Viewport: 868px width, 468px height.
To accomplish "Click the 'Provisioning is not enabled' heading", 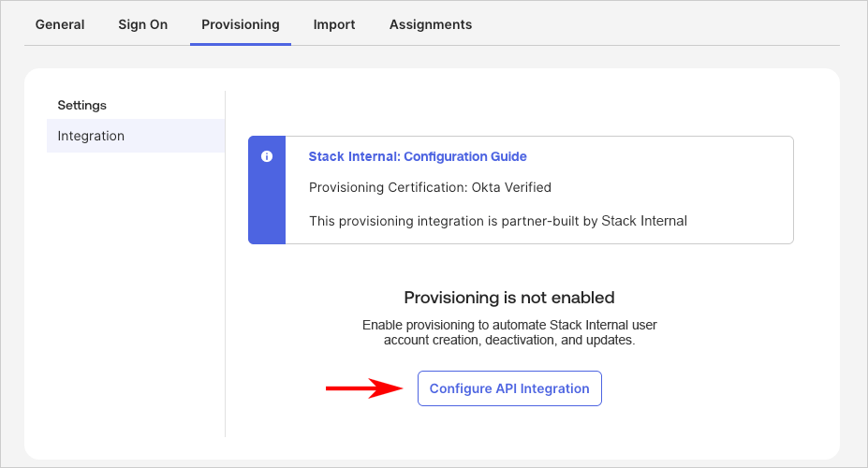I will [508, 298].
